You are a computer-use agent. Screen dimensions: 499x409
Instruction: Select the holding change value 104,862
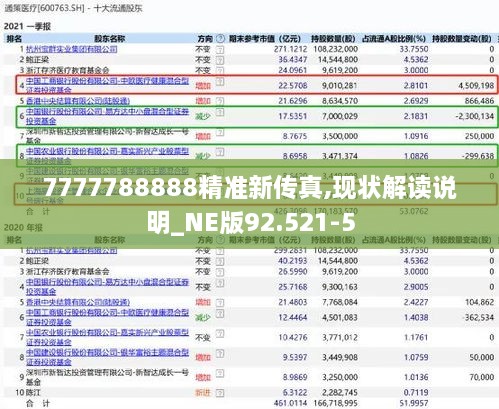479,302
